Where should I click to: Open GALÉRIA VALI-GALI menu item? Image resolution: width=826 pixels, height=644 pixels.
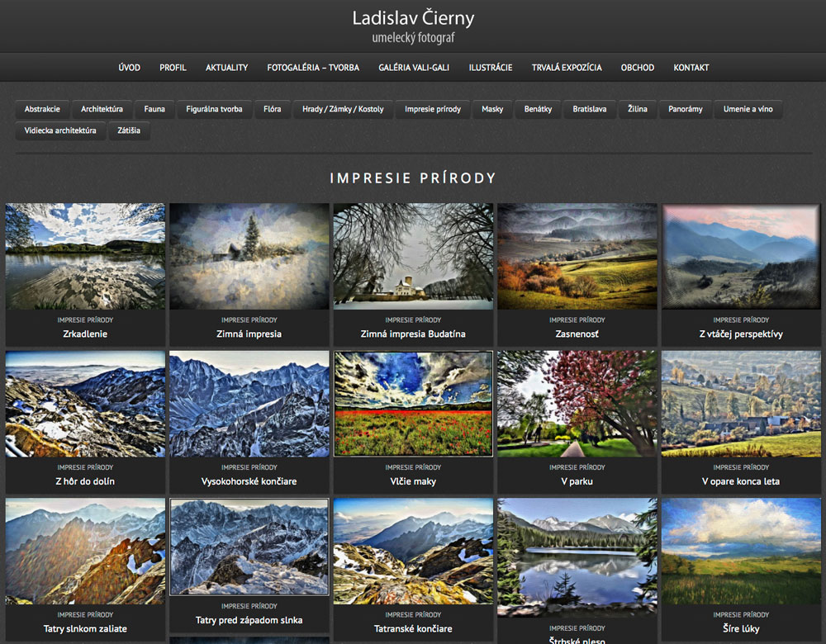[x=414, y=68]
